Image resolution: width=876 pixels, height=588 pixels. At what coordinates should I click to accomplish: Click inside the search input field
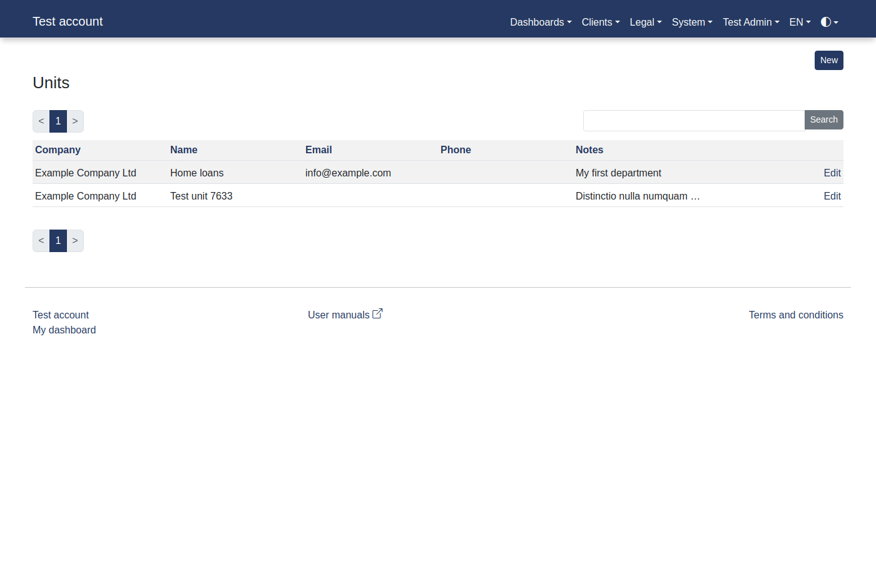coord(693,120)
